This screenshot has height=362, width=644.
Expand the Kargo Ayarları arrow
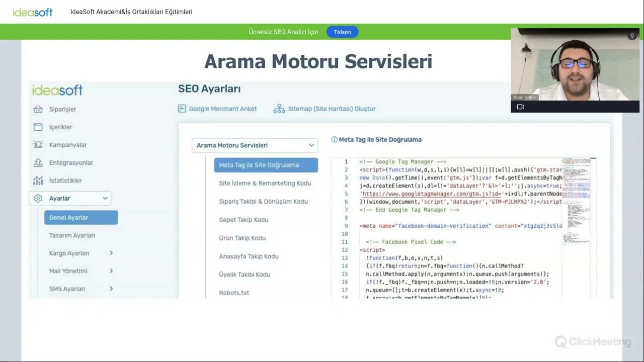pos(111,253)
